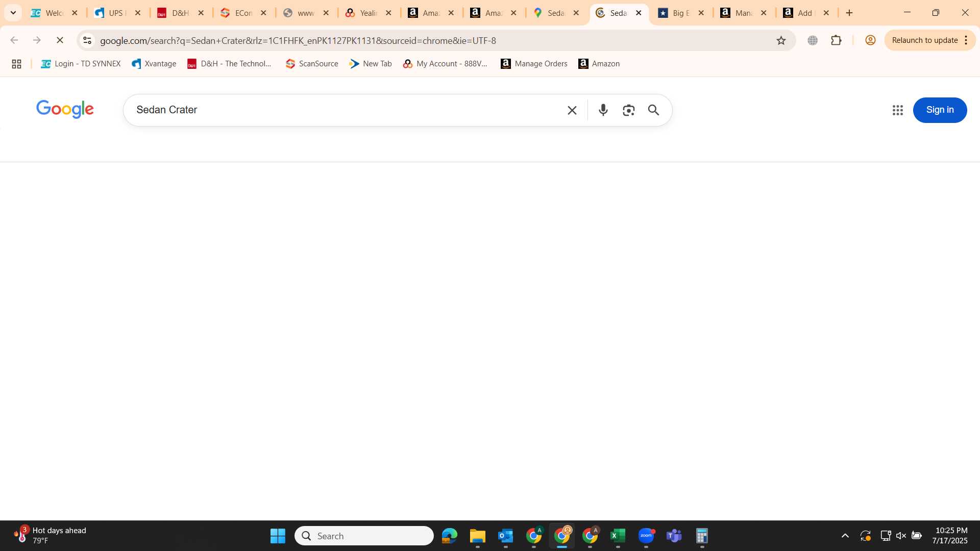Viewport: 980px width, 551px height.
Task: Stop loading the page
Action: [60, 40]
